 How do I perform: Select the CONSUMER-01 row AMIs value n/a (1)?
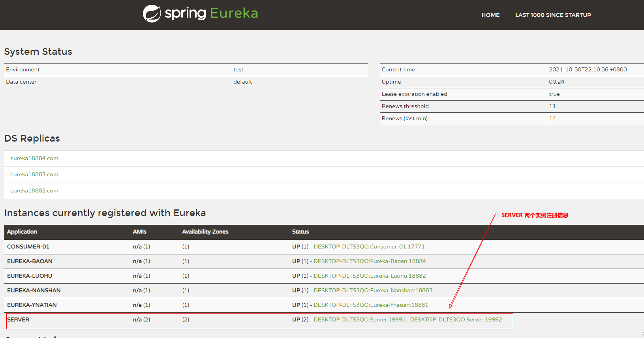click(x=142, y=246)
